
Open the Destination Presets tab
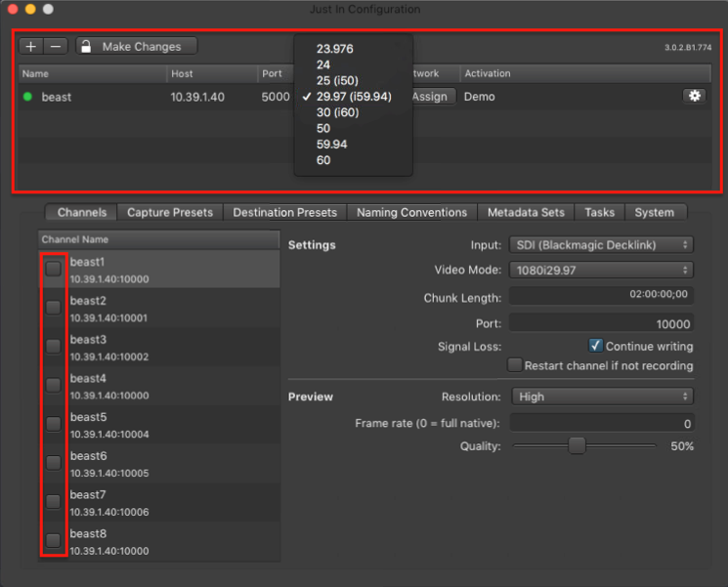[284, 212]
